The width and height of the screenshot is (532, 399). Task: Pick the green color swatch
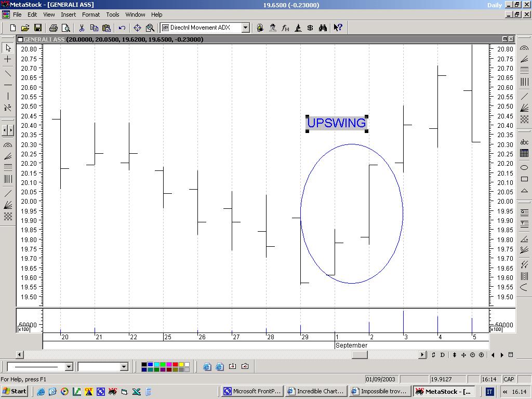(x=163, y=364)
